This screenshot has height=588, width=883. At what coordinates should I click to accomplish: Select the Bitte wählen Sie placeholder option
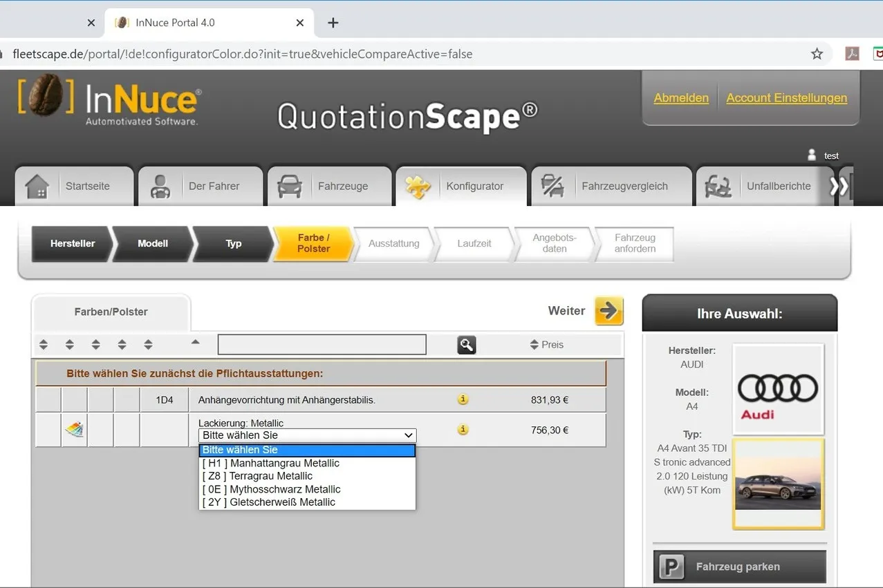click(308, 450)
